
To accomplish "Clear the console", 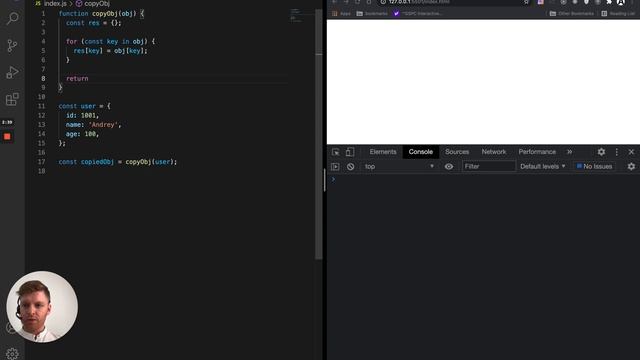I will coord(350,167).
